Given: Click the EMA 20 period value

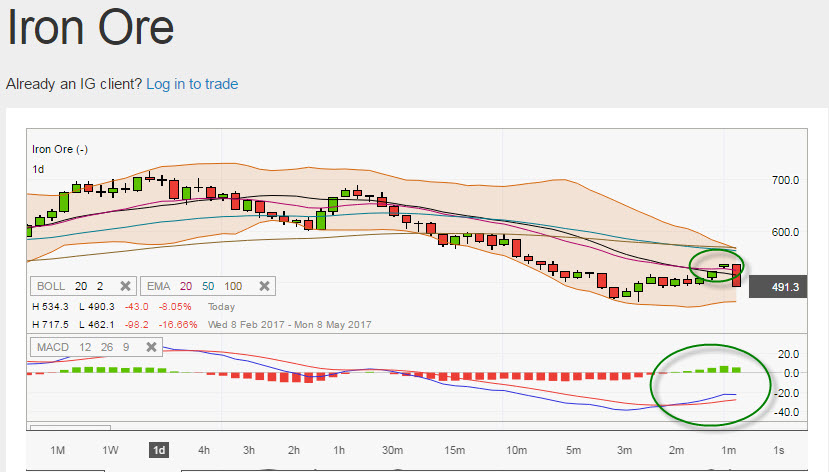Looking at the screenshot, I should [x=186, y=286].
